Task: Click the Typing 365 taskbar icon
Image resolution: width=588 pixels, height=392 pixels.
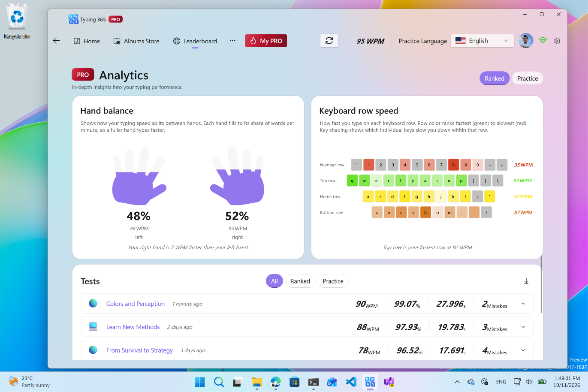Action: click(x=370, y=382)
